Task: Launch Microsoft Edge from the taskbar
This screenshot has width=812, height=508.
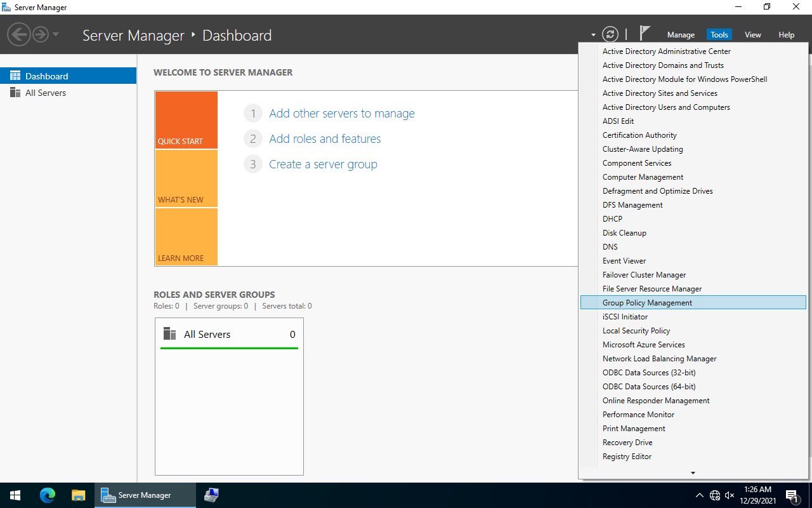Action: (47, 495)
